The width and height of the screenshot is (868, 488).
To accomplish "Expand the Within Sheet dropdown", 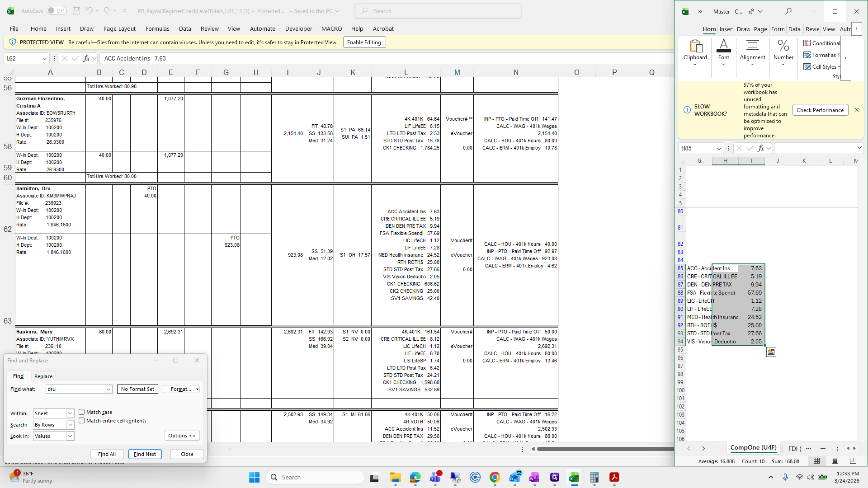I will pyautogui.click(x=70, y=413).
